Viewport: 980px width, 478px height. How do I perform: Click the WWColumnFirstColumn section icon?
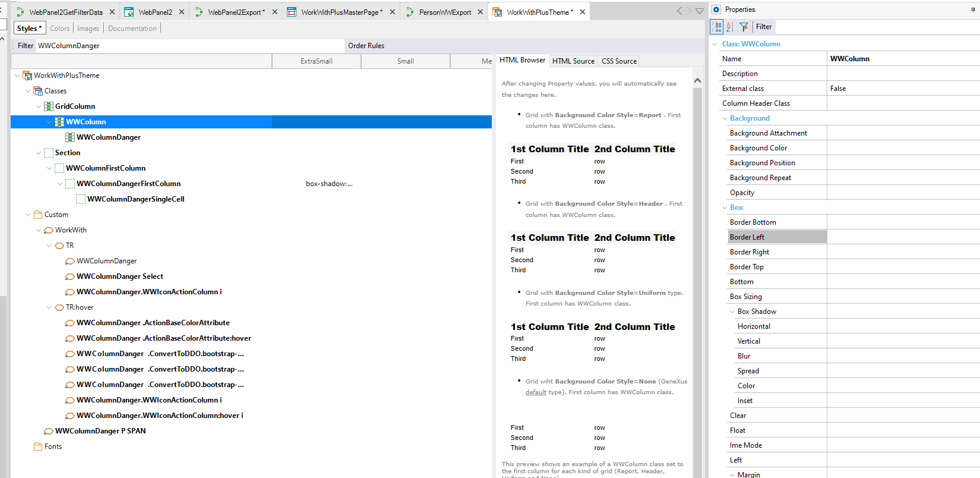click(59, 168)
